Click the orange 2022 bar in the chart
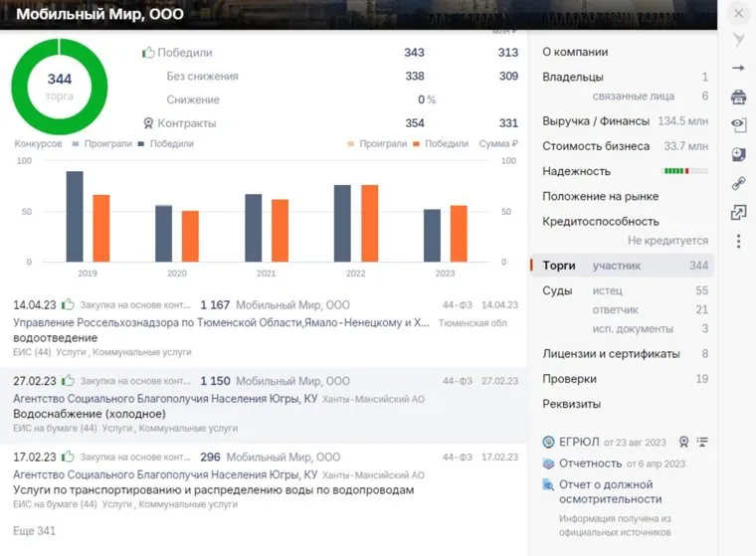Image resolution: width=756 pixels, height=556 pixels. [x=369, y=223]
